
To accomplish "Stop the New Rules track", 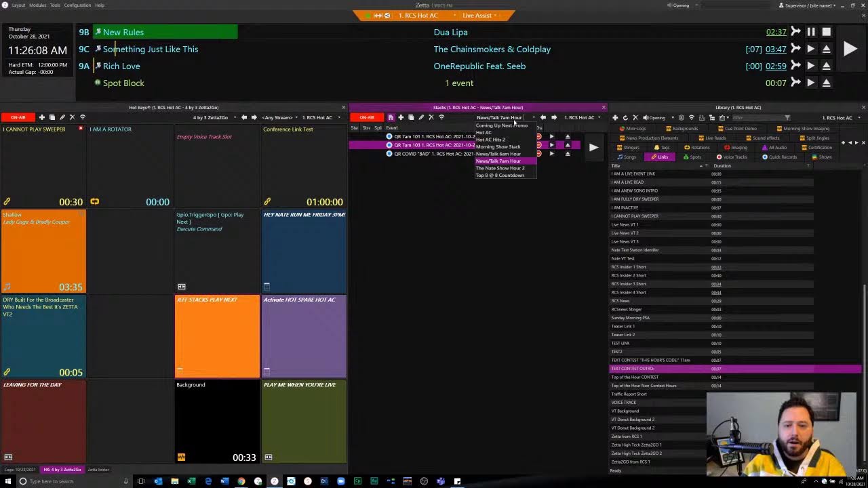I will (x=827, y=32).
